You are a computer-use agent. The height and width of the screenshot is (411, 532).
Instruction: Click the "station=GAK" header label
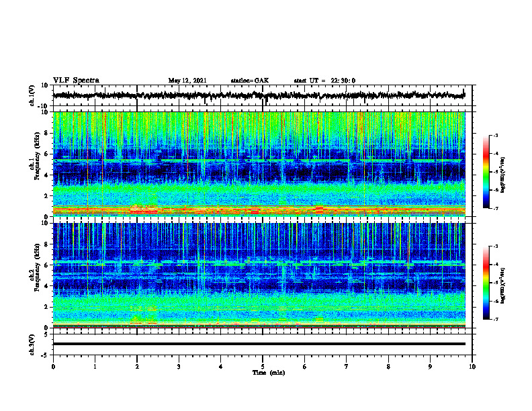(250, 81)
